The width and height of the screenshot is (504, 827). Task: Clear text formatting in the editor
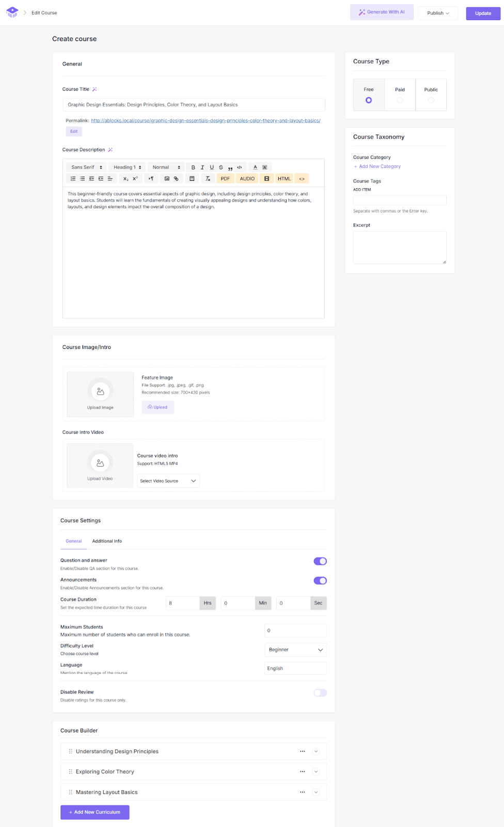pos(208,179)
